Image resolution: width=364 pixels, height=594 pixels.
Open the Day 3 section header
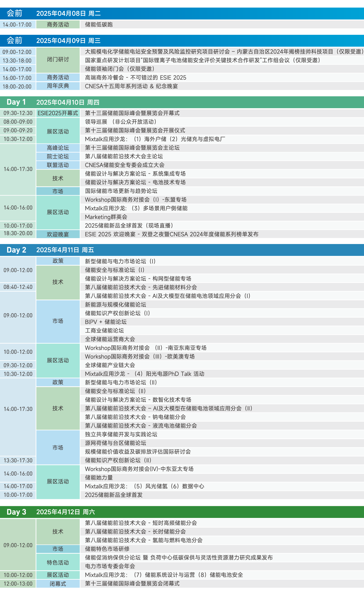pos(182,512)
